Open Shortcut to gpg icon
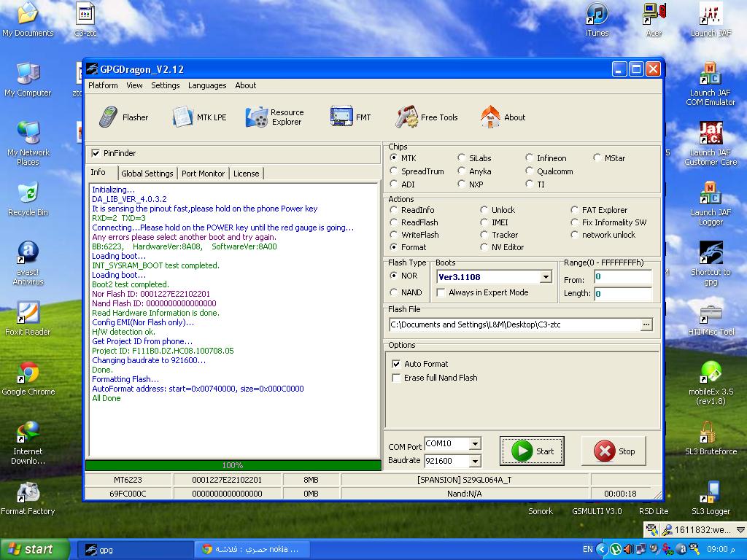 coord(711,262)
